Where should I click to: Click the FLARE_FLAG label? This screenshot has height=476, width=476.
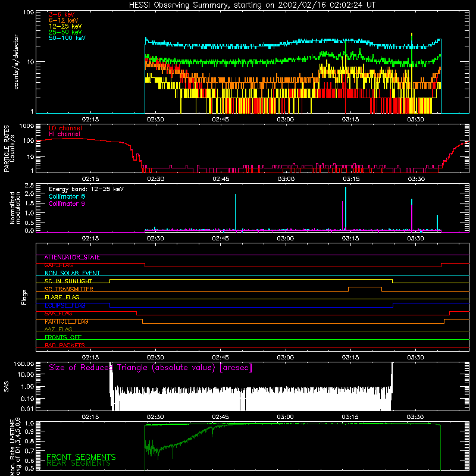pos(62,297)
